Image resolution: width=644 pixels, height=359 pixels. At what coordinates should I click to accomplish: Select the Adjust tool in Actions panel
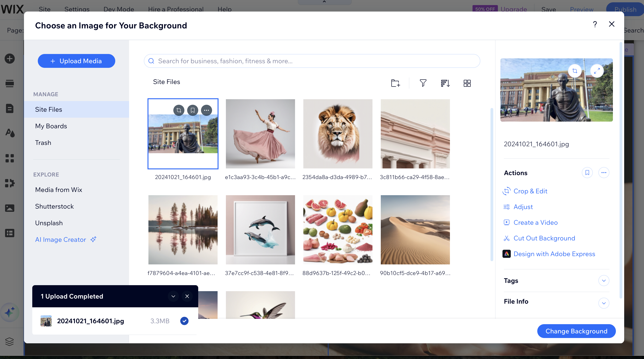(x=523, y=207)
